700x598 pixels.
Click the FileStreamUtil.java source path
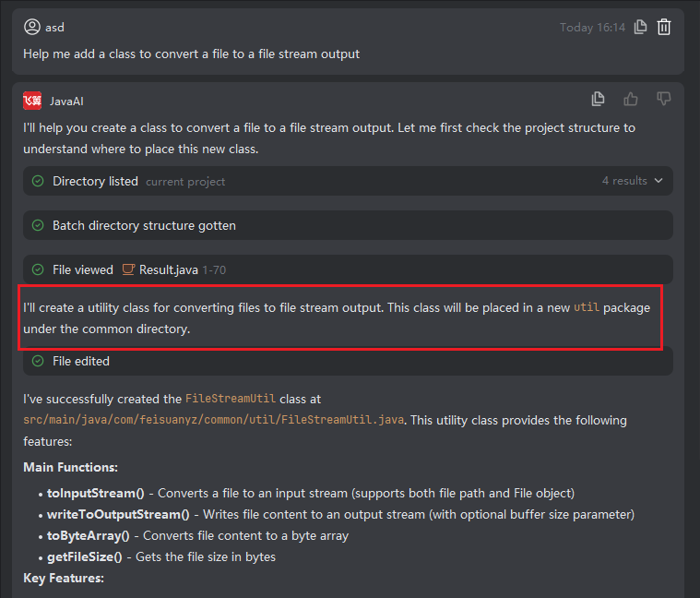(x=215, y=420)
